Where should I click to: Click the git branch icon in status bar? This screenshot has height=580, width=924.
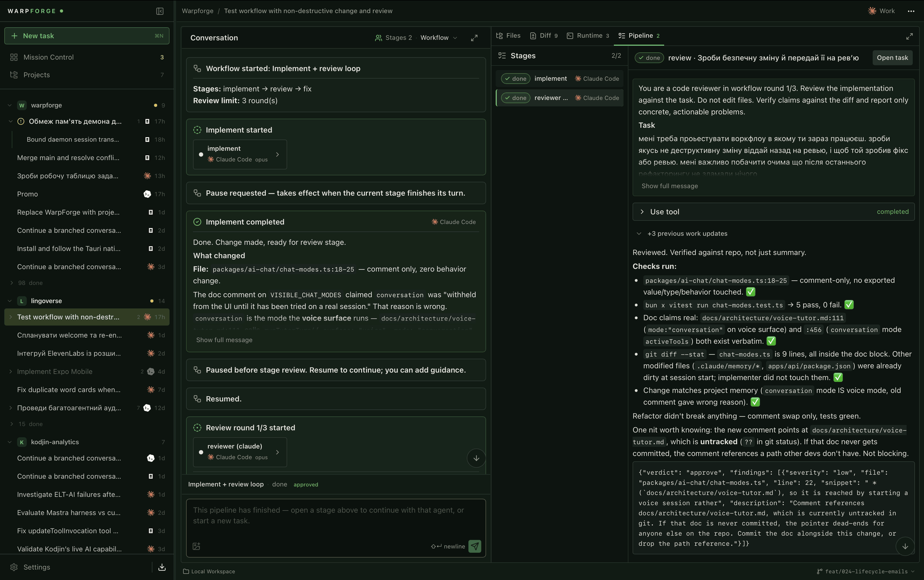pyautogui.click(x=820, y=572)
